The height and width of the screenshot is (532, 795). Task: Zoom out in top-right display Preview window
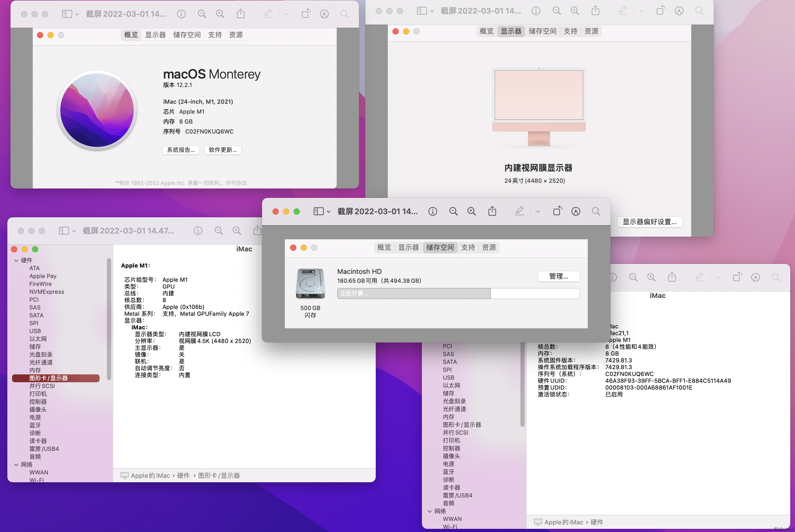point(557,11)
